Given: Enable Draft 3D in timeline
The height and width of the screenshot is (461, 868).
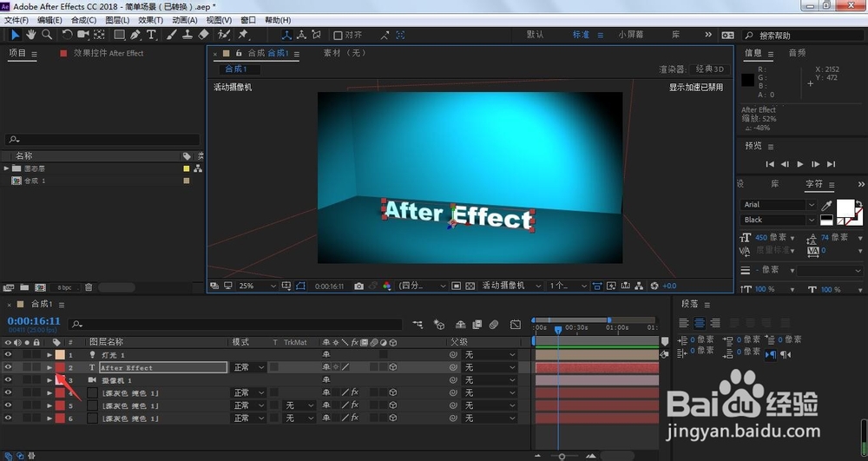Looking at the screenshot, I should (439, 325).
